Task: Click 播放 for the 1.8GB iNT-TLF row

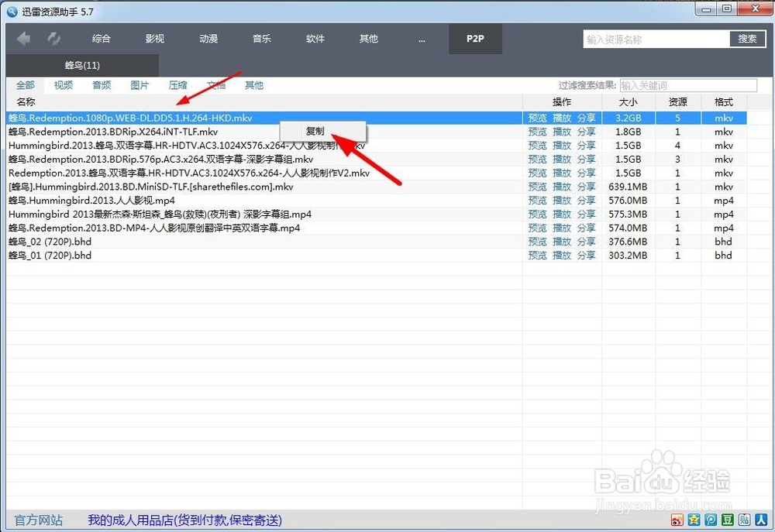Action: tap(562, 132)
